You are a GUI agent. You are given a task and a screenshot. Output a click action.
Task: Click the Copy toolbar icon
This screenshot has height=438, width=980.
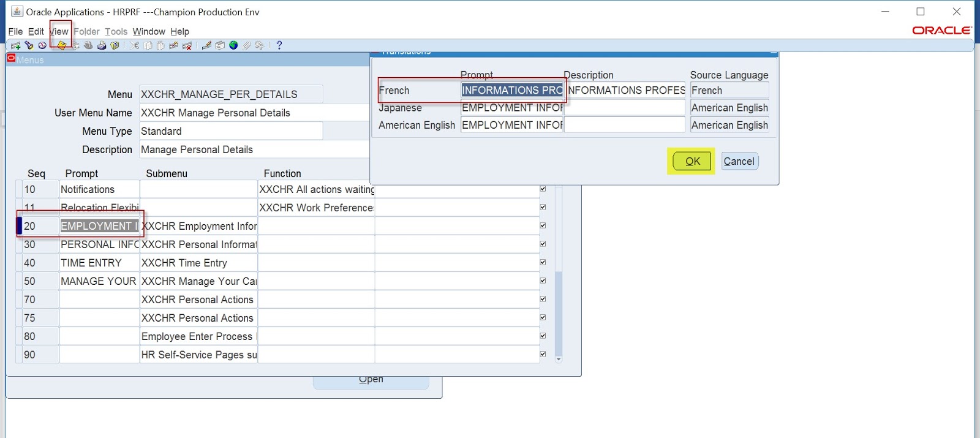pos(148,45)
